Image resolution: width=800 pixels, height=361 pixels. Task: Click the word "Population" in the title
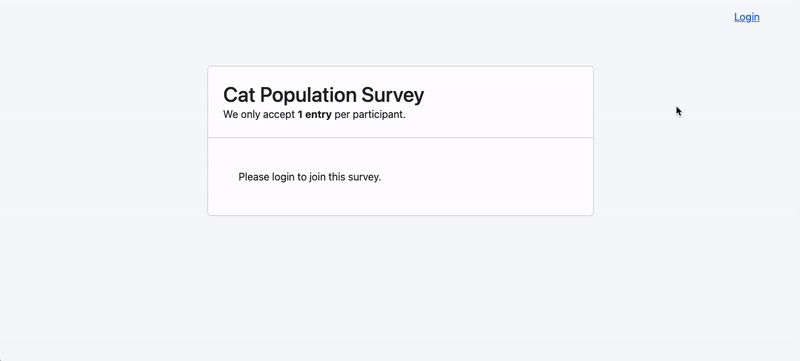(308, 96)
